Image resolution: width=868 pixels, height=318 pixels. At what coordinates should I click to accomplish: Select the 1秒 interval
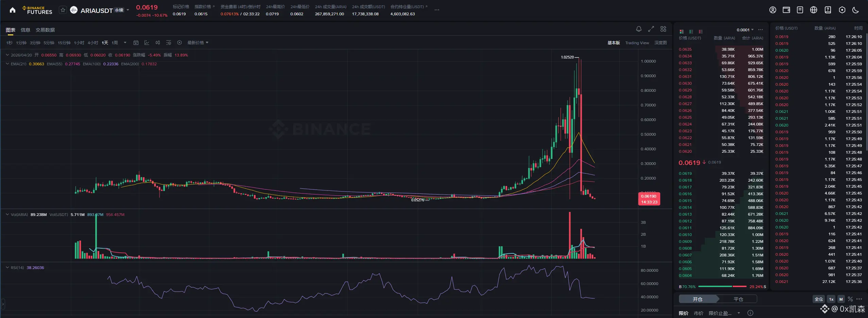[9, 43]
